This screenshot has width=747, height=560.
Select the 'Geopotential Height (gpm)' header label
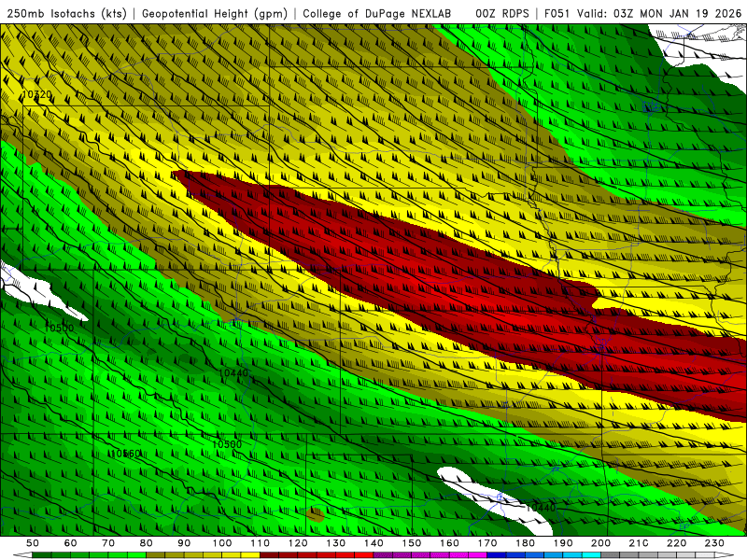coord(215,14)
